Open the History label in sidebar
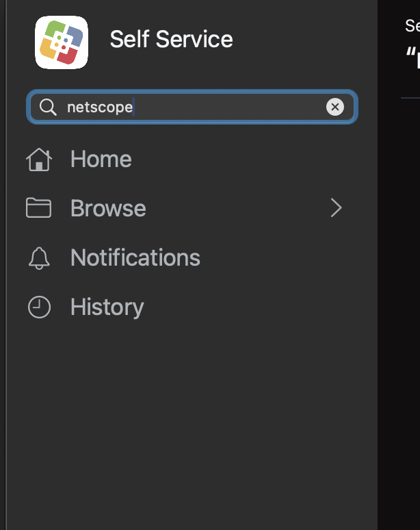420x530 pixels. (x=107, y=307)
